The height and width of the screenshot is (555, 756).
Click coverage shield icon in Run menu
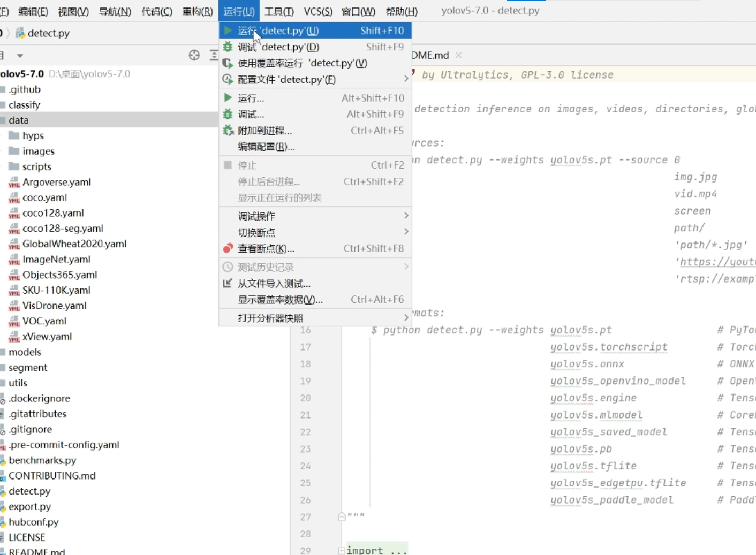[x=228, y=63]
